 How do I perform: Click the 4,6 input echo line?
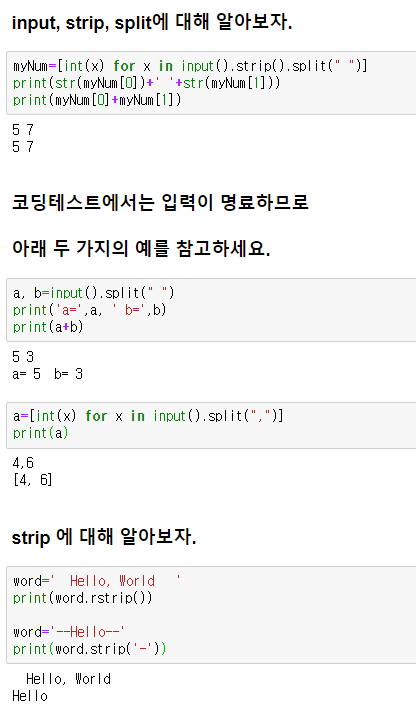23,463
